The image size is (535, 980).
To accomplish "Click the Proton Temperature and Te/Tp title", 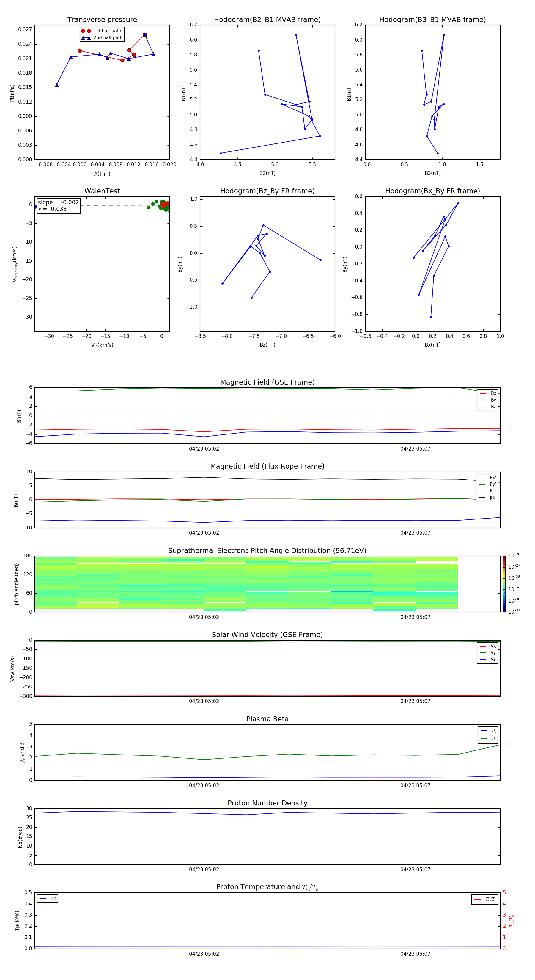I will coord(267,887).
